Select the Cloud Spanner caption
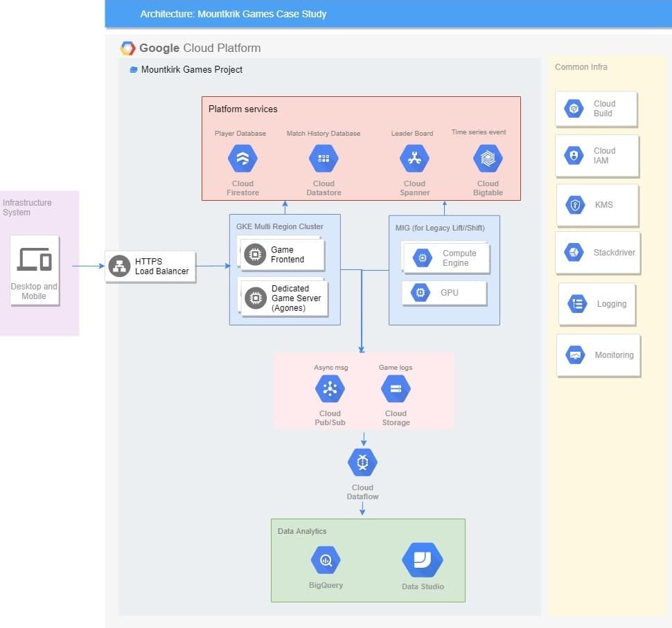 pos(414,188)
